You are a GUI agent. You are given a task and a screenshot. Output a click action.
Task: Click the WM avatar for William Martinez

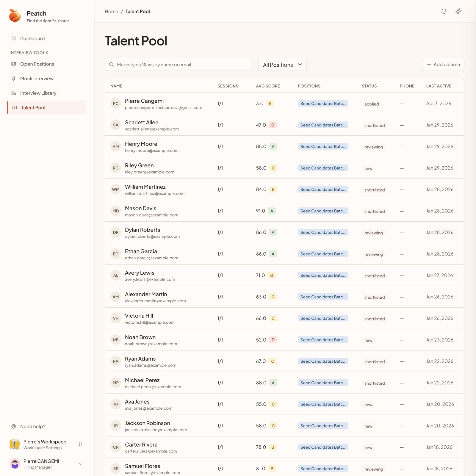pyautogui.click(x=116, y=190)
